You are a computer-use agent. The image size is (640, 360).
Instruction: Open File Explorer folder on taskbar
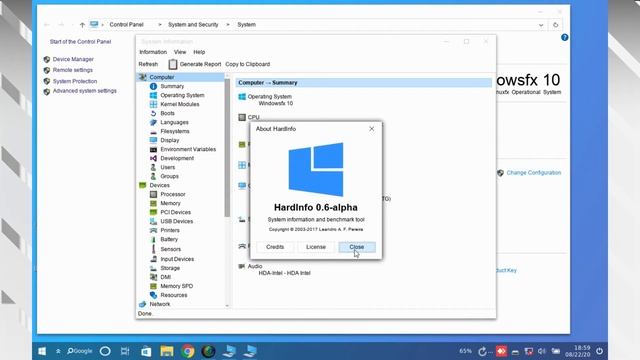[x=167, y=351]
